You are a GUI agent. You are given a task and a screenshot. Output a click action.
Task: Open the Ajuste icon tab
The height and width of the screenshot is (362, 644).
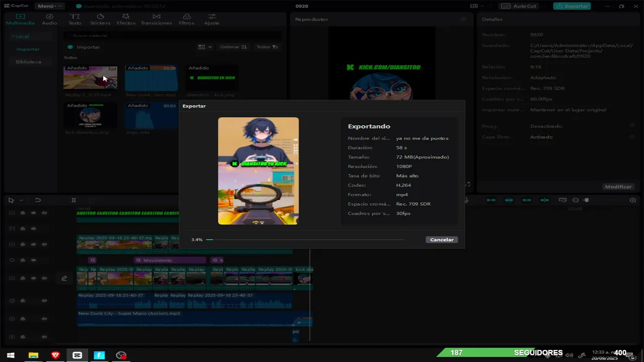(212, 20)
